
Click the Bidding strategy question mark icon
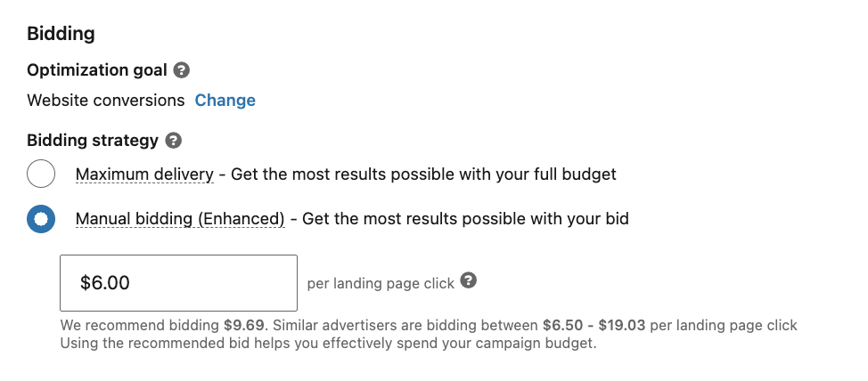coord(173,141)
